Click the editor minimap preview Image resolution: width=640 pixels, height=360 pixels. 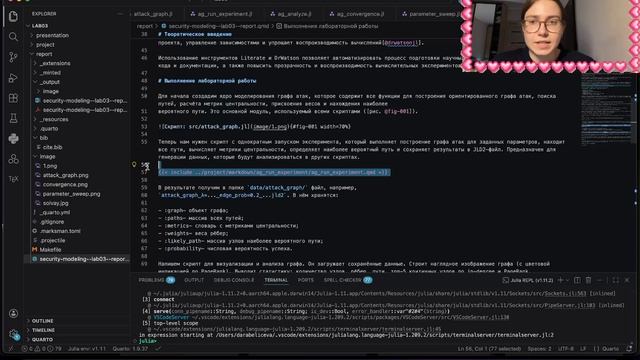pos(606,109)
